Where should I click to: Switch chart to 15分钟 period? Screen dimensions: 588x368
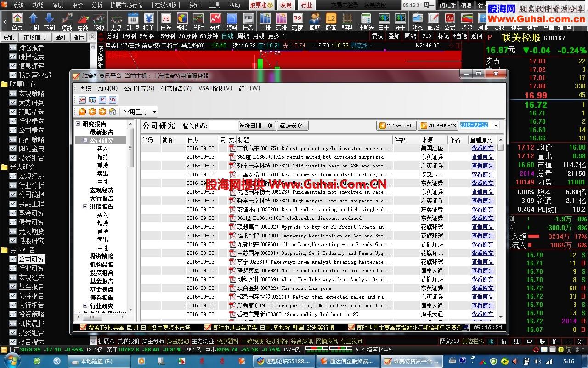pyautogui.click(x=167, y=36)
